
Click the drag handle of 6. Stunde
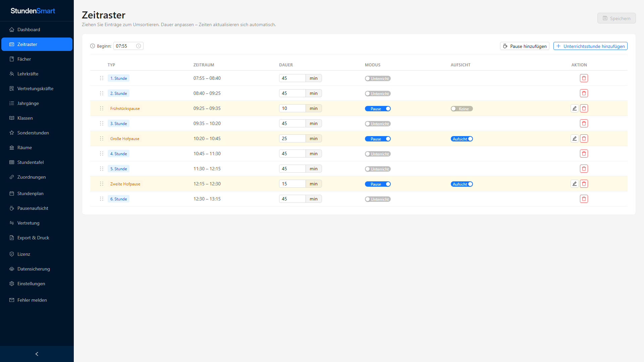point(102,199)
